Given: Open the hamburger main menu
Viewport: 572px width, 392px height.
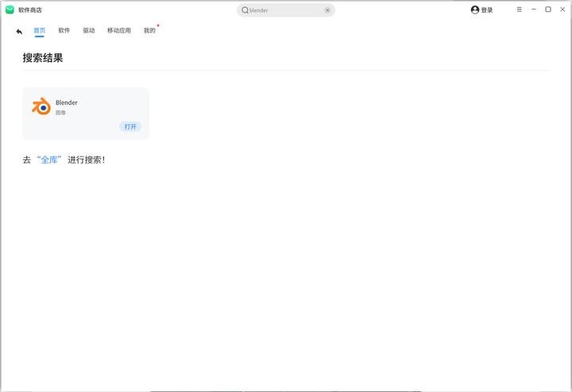Looking at the screenshot, I should click(520, 10).
